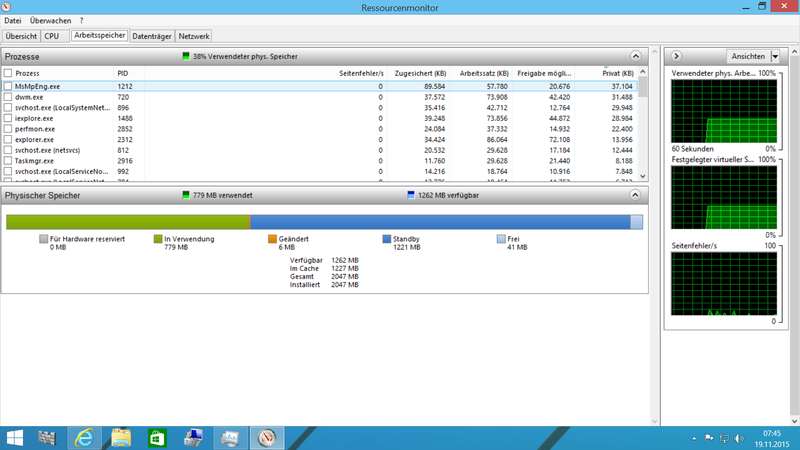Toggle the select-all checkbox in Prozess header
Image resolution: width=800 pixels, height=450 pixels.
pyautogui.click(x=8, y=73)
